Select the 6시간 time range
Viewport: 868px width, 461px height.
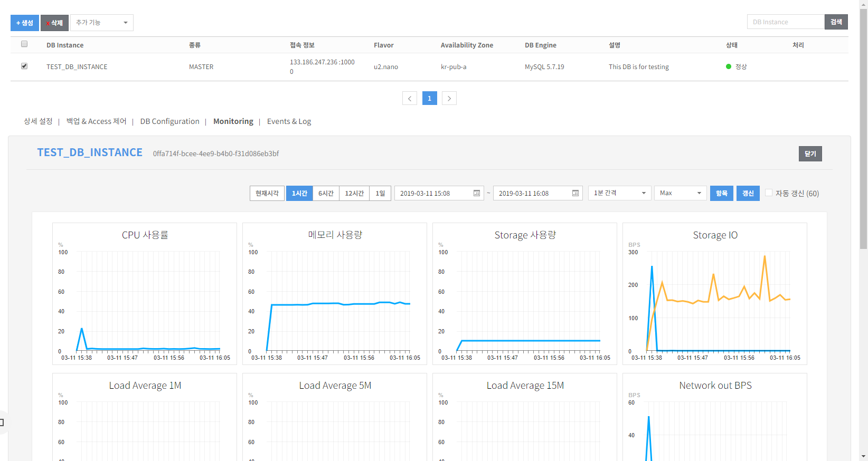(326, 193)
